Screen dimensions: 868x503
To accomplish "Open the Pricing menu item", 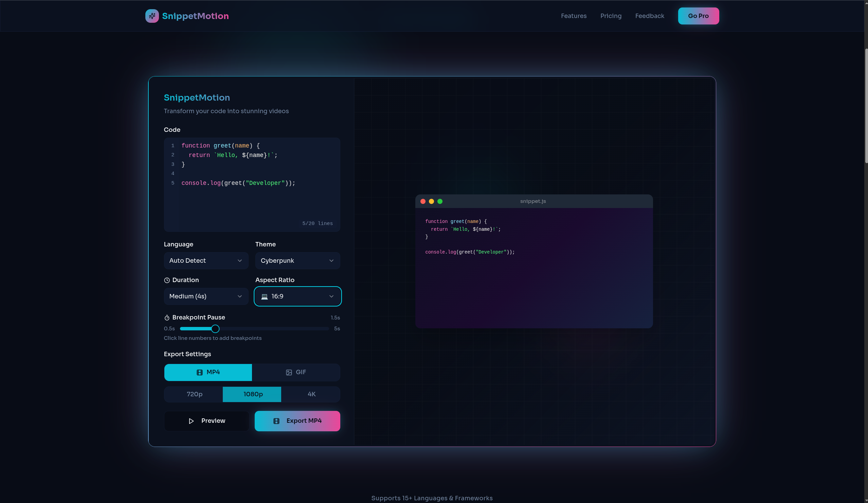I will pyautogui.click(x=611, y=16).
